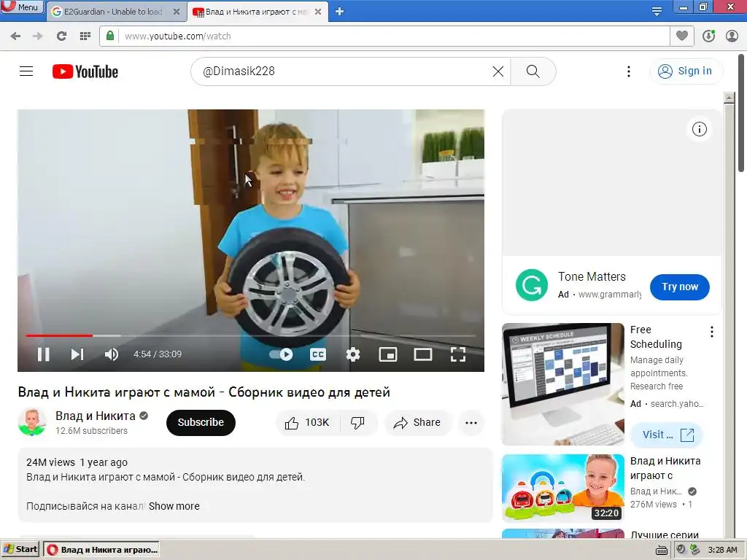The image size is (747, 560).
Task: Open the Free Scheduling ad thumbnail
Action: click(x=562, y=384)
